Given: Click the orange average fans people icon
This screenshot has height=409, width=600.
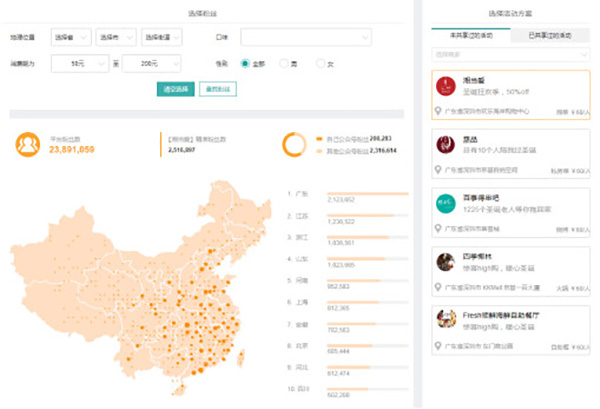Looking at the screenshot, I should [x=28, y=144].
